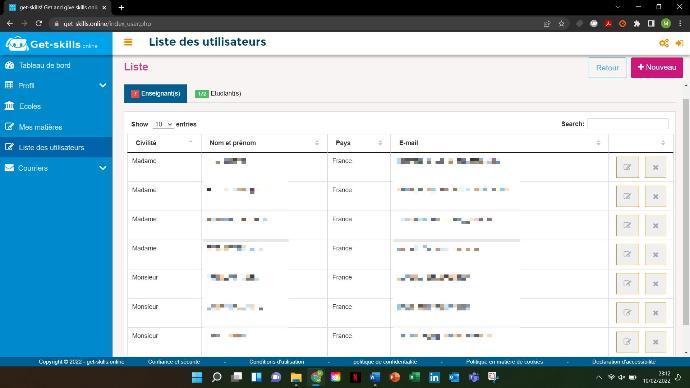This screenshot has height=388, width=690.
Task: Open Chrome's tab search chevron
Action: pos(618,7)
